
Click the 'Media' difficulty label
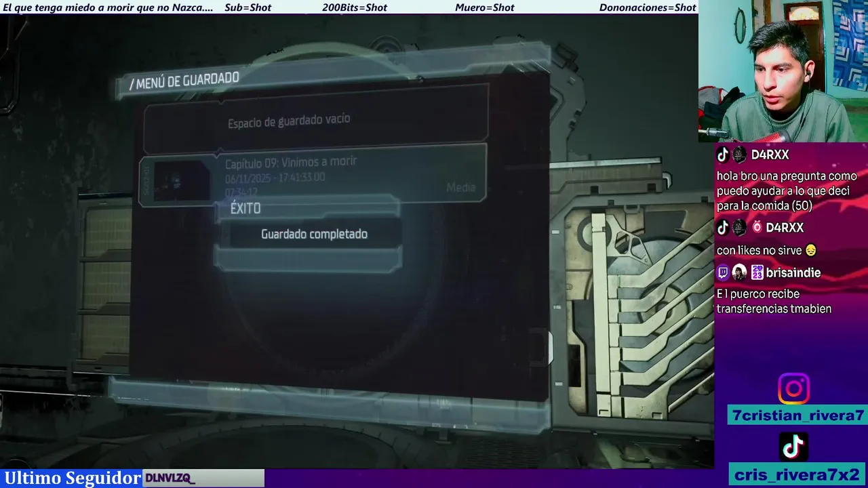[x=461, y=188]
